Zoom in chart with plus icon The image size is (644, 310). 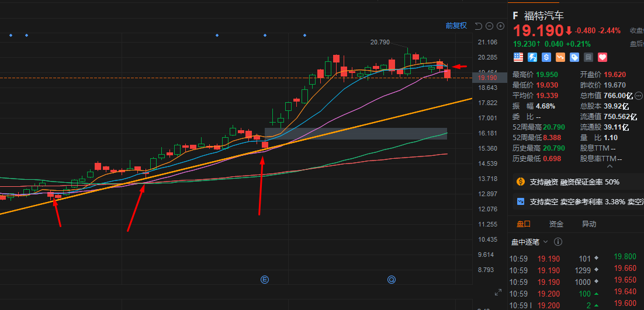tap(501, 26)
